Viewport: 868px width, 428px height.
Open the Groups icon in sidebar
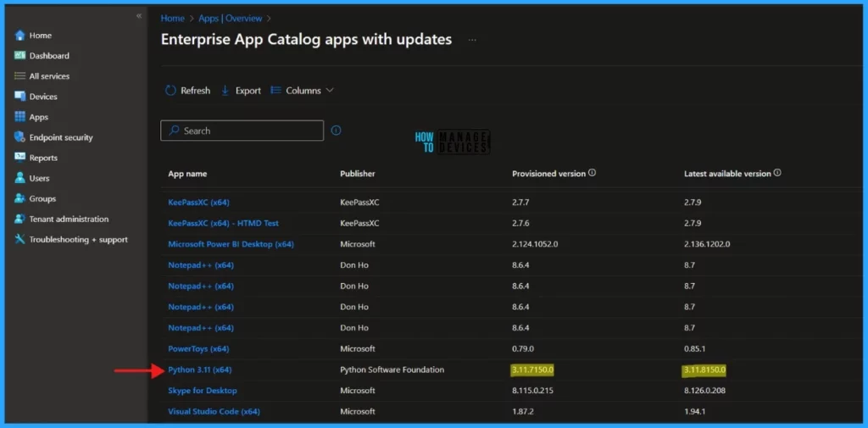tap(20, 198)
